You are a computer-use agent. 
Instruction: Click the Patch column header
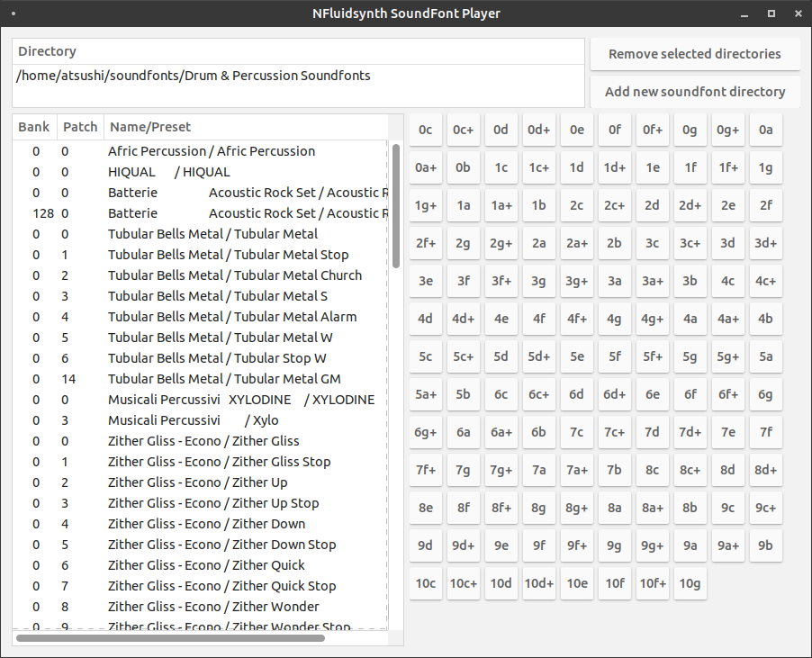(x=80, y=127)
